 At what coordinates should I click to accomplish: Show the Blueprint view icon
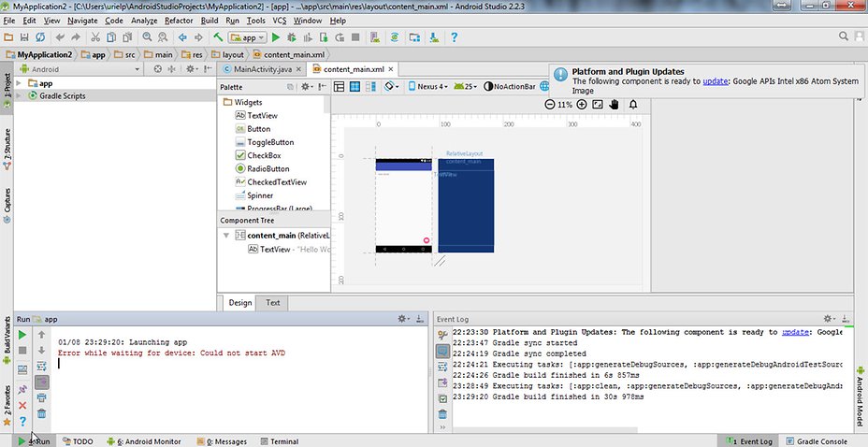point(354,86)
